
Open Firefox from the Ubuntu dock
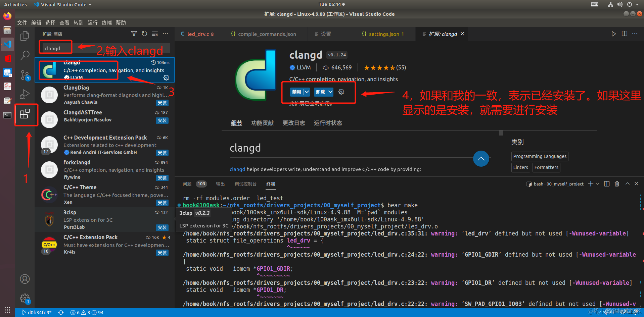pyautogui.click(x=7, y=16)
